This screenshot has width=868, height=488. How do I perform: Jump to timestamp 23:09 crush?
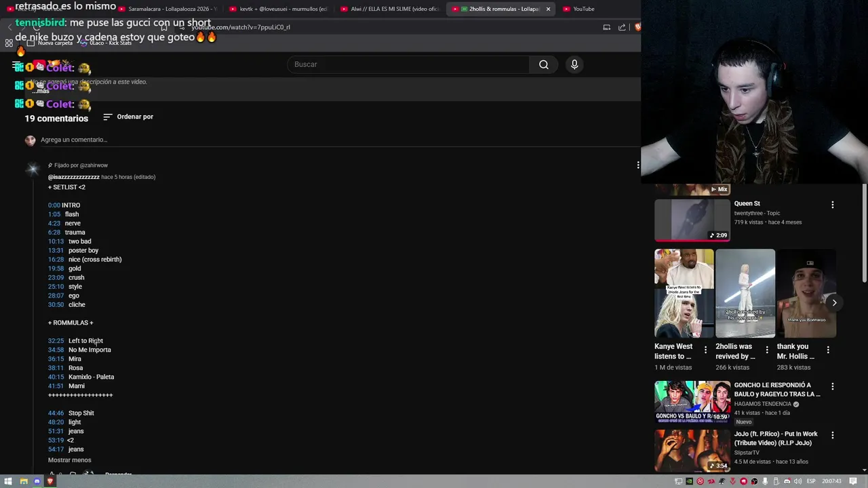[x=56, y=277]
